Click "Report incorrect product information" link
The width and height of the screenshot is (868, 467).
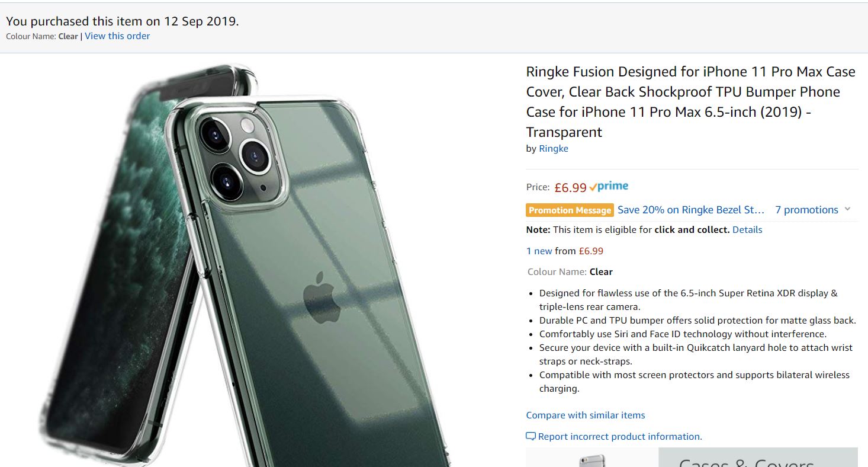[x=620, y=437]
